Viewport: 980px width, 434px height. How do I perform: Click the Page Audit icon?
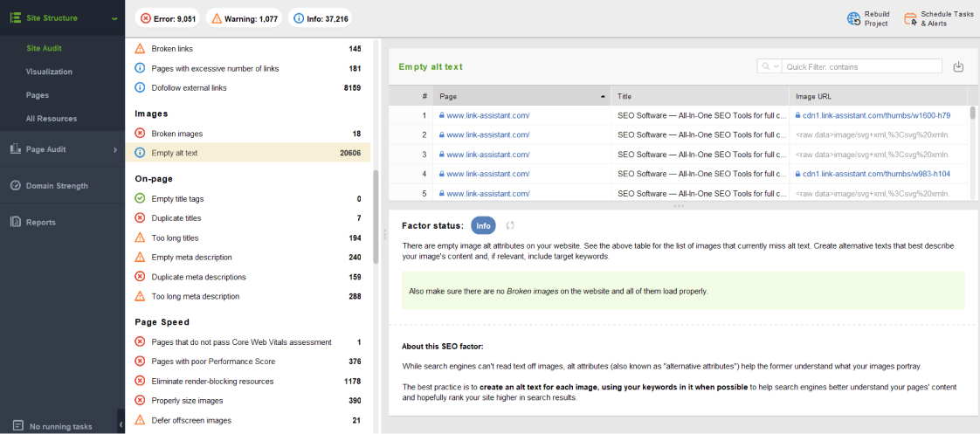(x=17, y=149)
